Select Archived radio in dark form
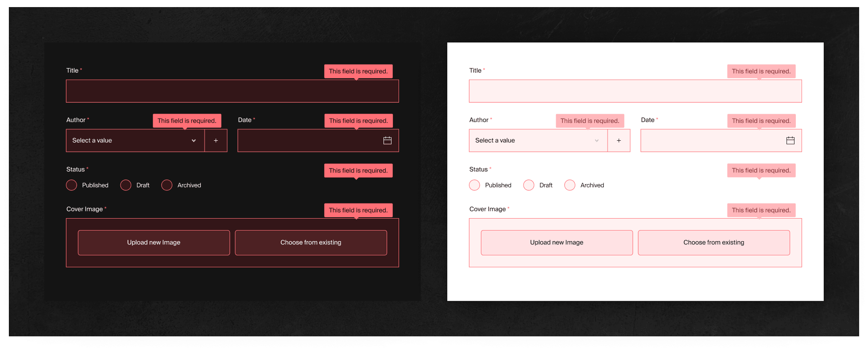 click(167, 185)
